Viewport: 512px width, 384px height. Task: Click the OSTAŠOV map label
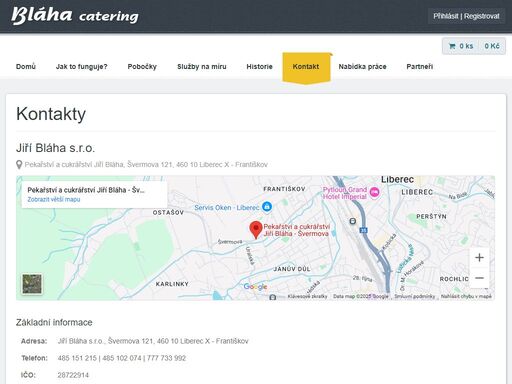click(168, 212)
